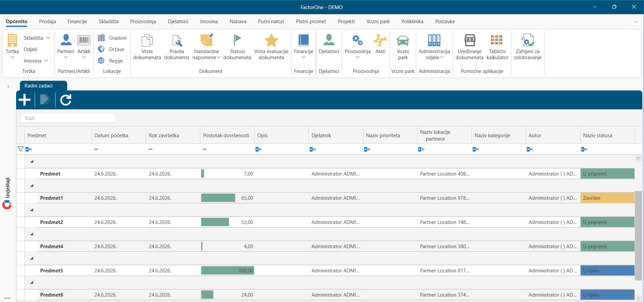Open Pravila dokumenta
The width and height of the screenshot is (644, 302).
coord(177,47)
